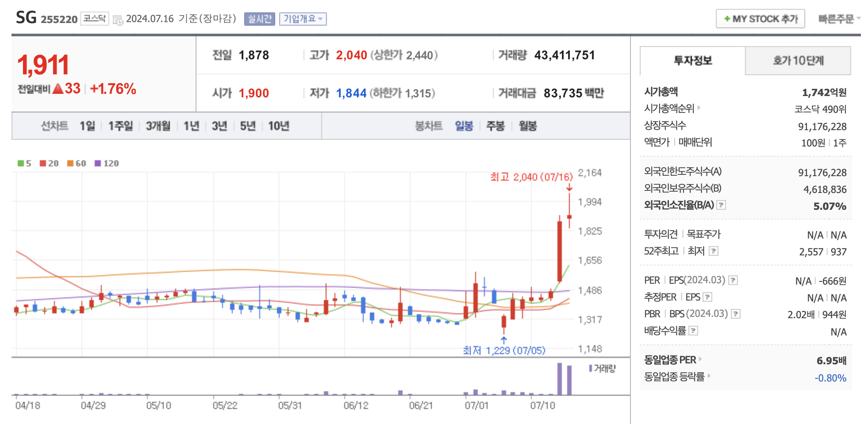Select 주봉 chart view
The image size is (868, 424).
point(495,126)
